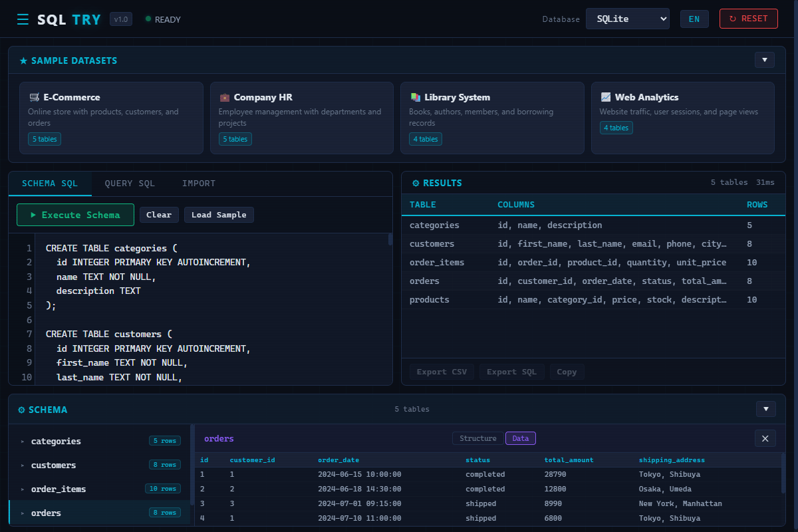Run the Execute Schema button
Screen dimensions: 798x532
75,215
